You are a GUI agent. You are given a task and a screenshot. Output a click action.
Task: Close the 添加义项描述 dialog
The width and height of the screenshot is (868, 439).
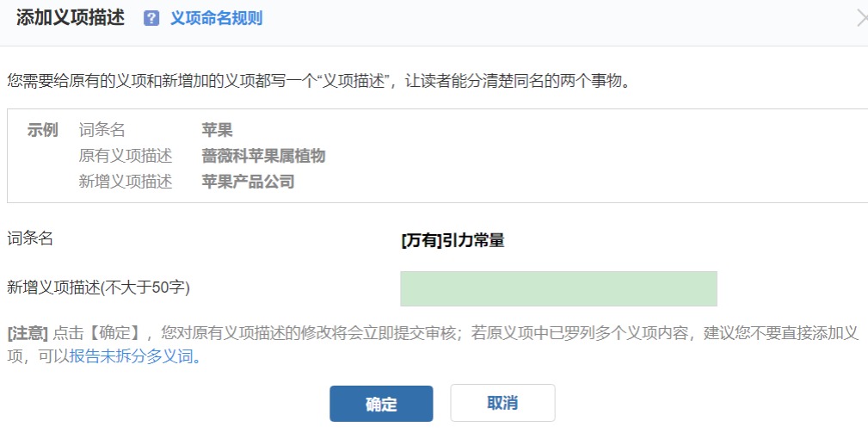tap(862, 18)
